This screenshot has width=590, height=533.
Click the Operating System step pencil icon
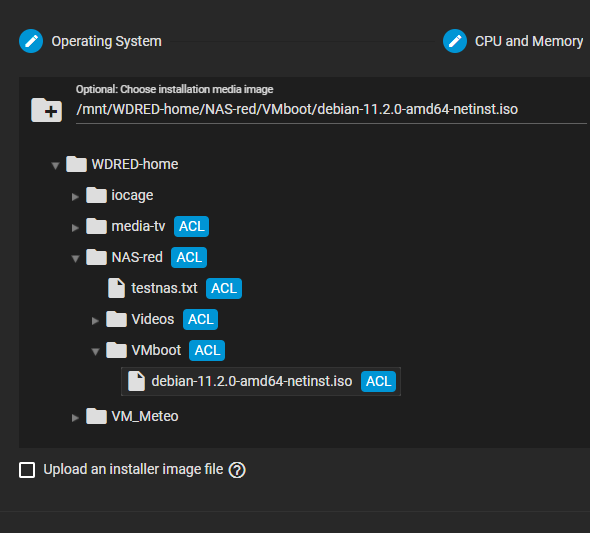click(x=31, y=41)
